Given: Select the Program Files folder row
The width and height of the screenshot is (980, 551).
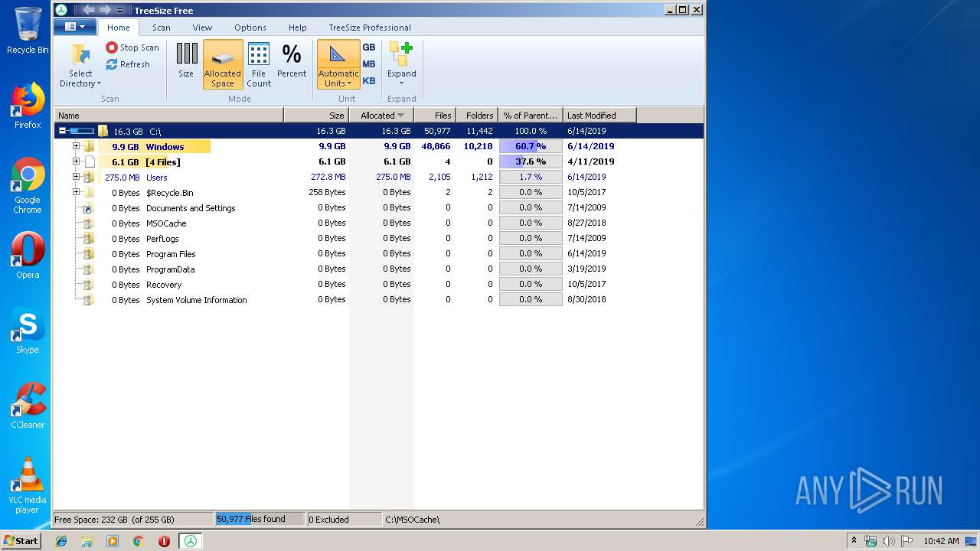Looking at the screenshot, I should coord(378,253).
